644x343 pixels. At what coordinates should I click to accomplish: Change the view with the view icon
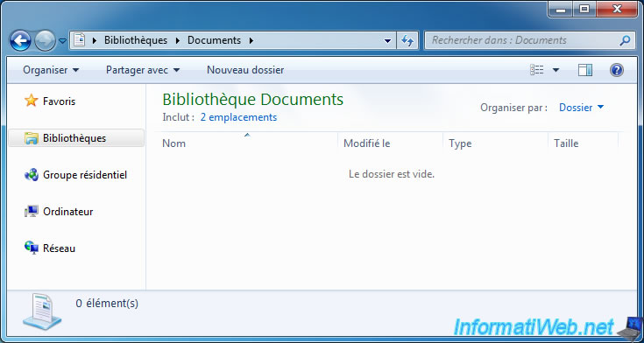click(x=537, y=70)
